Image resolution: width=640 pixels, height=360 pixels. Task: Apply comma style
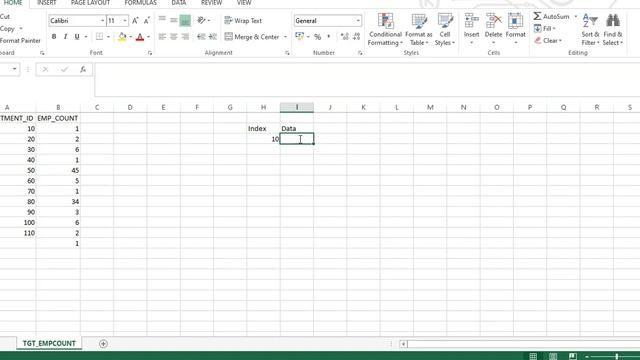click(329, 37)
